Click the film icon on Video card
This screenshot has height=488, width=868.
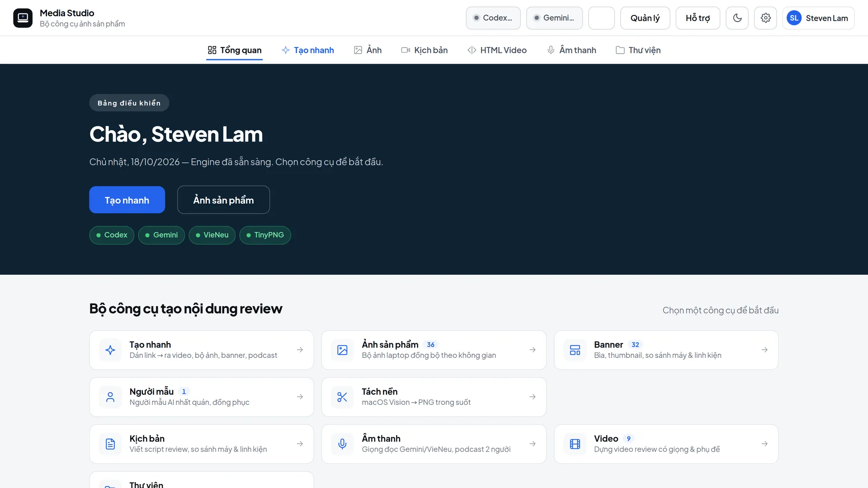coord(575,444)
